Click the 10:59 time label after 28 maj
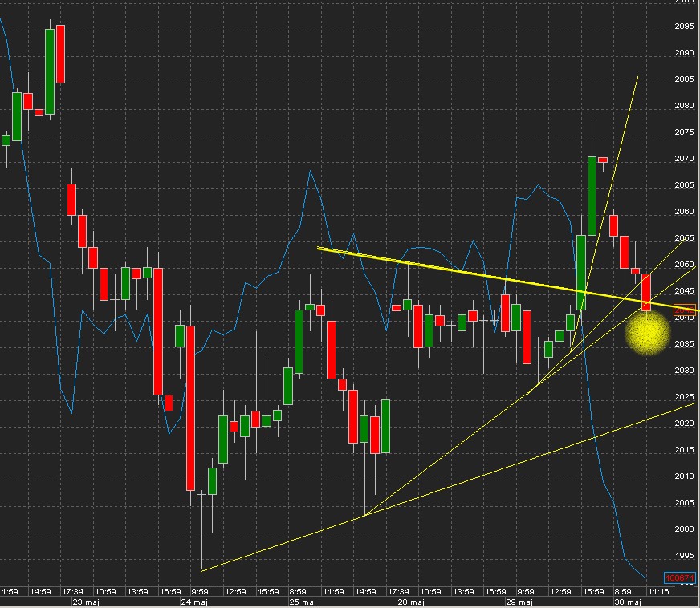 coord(430,591)
